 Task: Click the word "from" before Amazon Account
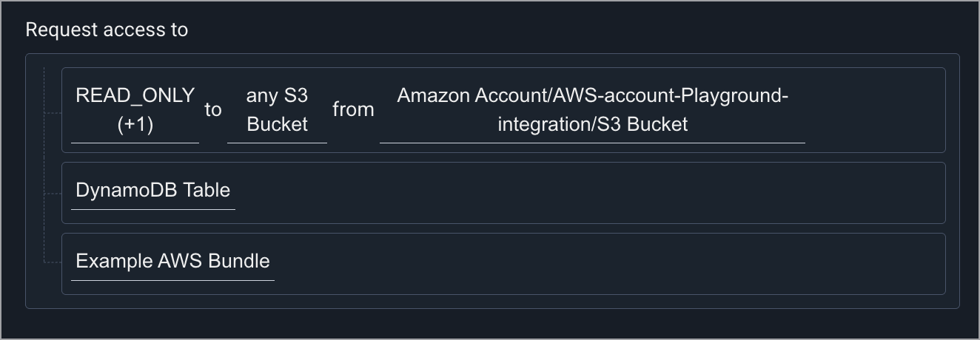tap(353, 110)
